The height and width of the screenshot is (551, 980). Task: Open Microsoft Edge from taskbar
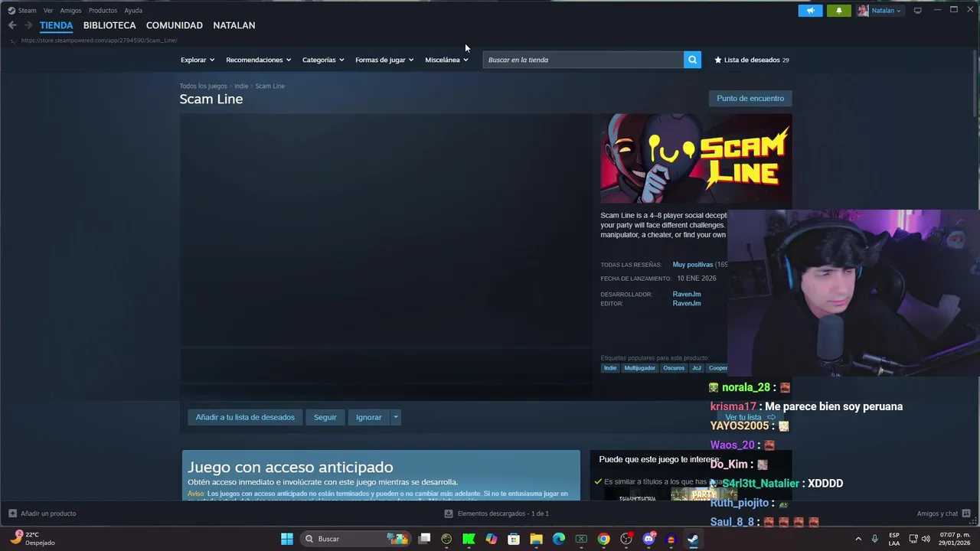(x=559, y=539)
